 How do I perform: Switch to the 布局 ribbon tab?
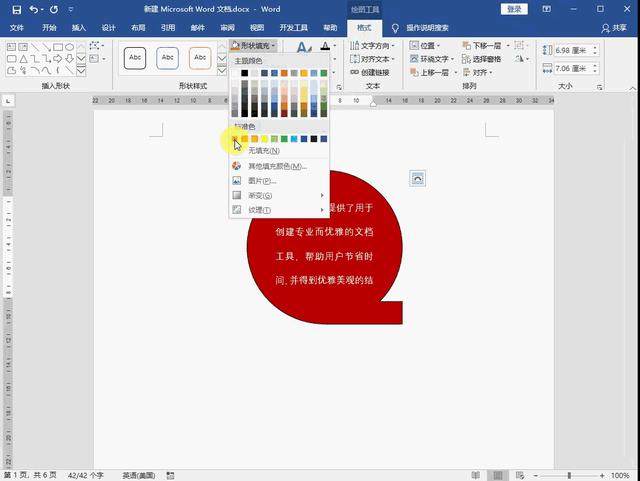click(x=138, y=28)
